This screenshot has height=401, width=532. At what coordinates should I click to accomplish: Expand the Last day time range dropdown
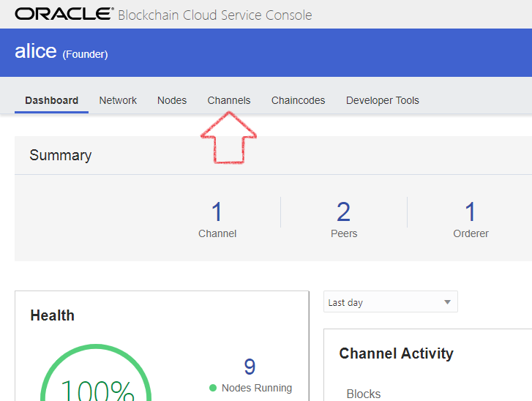point(391,301)
